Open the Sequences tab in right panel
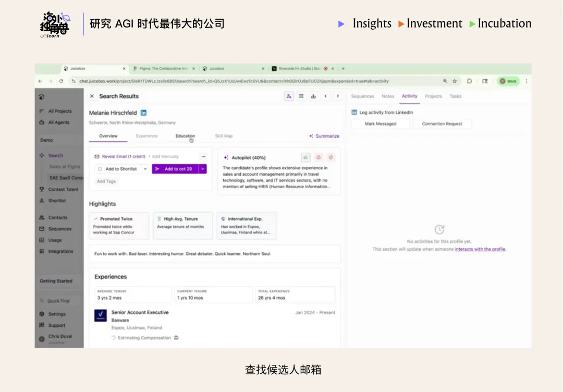This screenshot has width=563, height=392. [363, 96]
